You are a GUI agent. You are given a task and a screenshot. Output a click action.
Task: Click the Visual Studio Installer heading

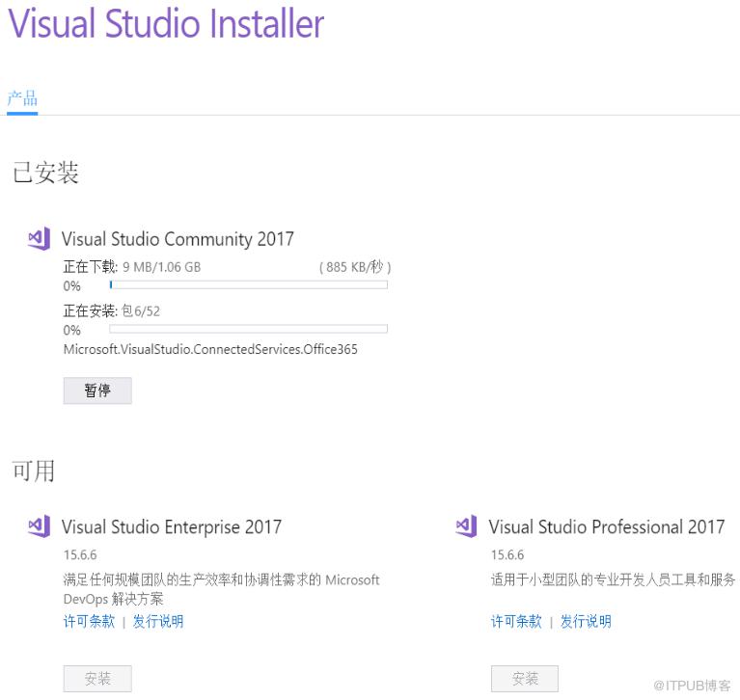point(166,22)
